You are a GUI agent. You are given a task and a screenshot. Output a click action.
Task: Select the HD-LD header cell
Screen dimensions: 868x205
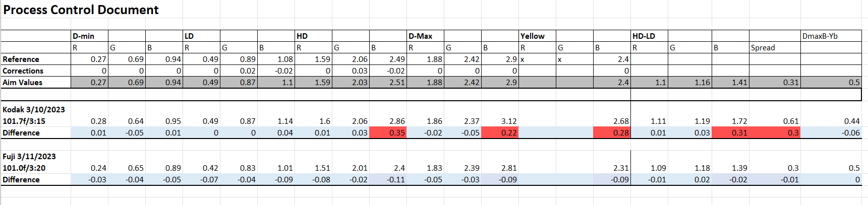pyautogui.click(x=644, y=36)
